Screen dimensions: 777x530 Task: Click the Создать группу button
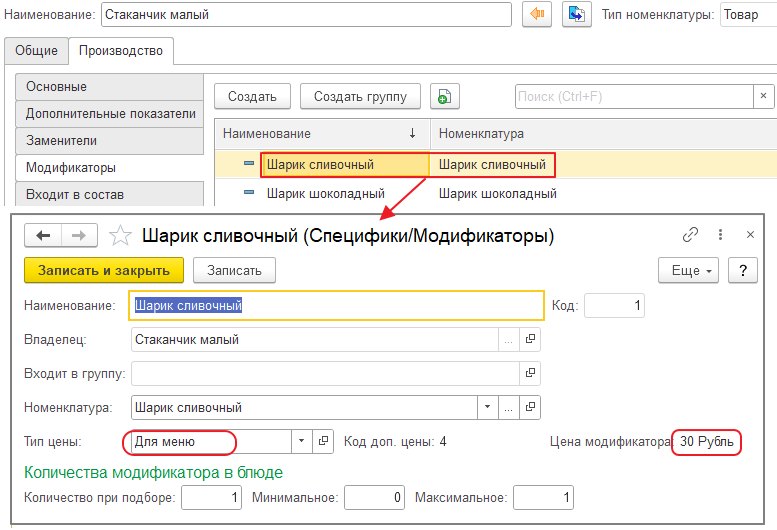click(360, 96)
